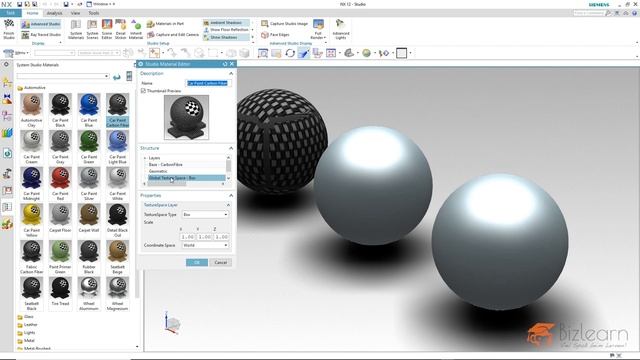Open the materials palette search dropdown
The image size is (640, 360).
tap(106, 76)
